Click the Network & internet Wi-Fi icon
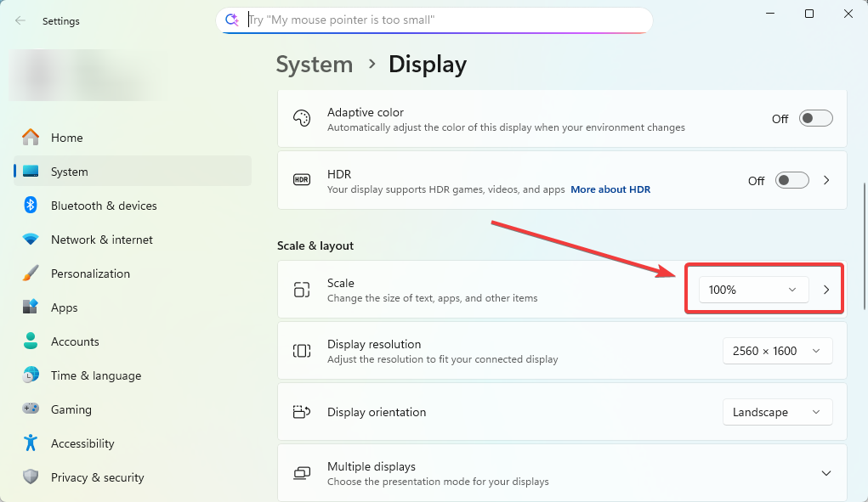This screenshot has height=502, width=868. pos(31,240)
